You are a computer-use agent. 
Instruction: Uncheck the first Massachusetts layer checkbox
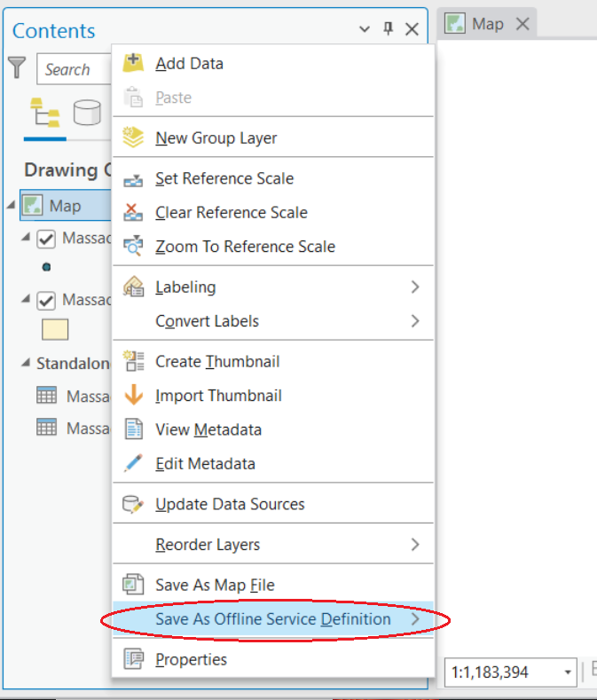pos(46,239)
